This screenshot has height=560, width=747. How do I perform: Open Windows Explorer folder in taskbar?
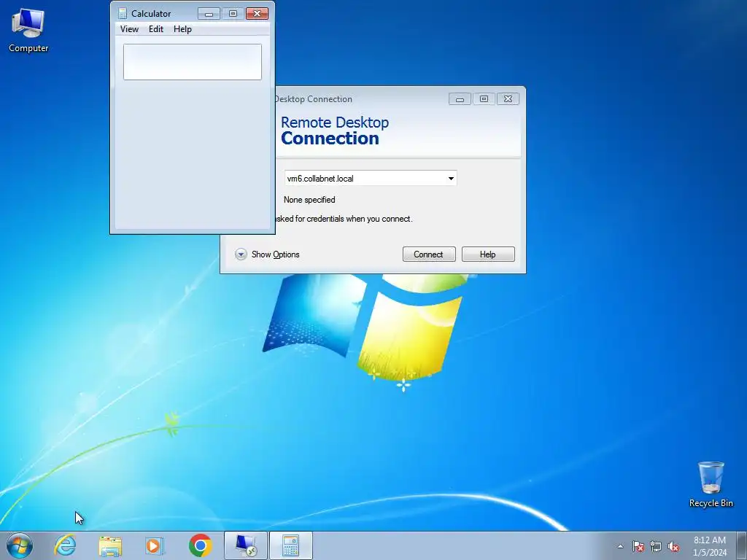coord(110,545)
